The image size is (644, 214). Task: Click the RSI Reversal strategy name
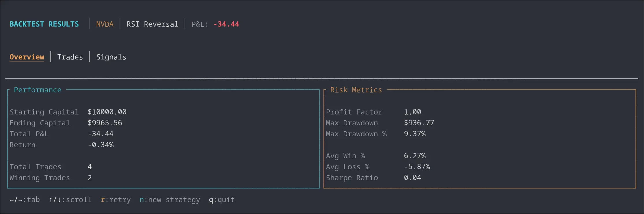pos(152,24)
